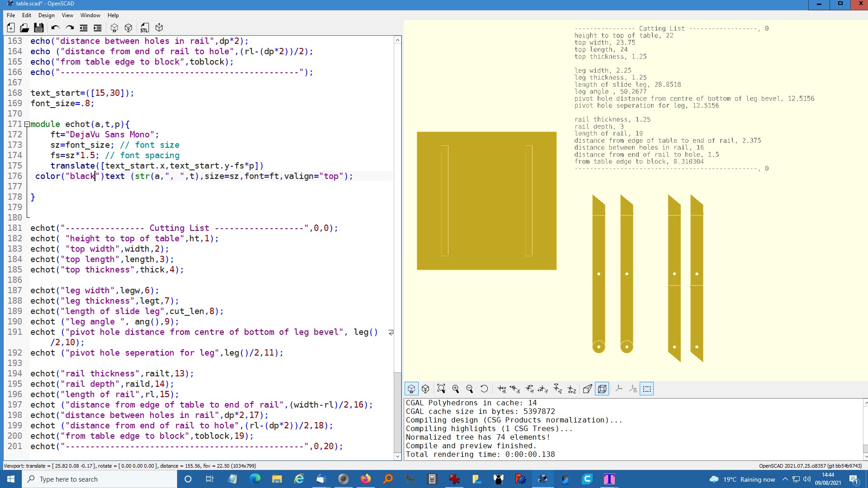Click the Undo button
This screenshot has width=868, height=488.
tap(55, 28)
